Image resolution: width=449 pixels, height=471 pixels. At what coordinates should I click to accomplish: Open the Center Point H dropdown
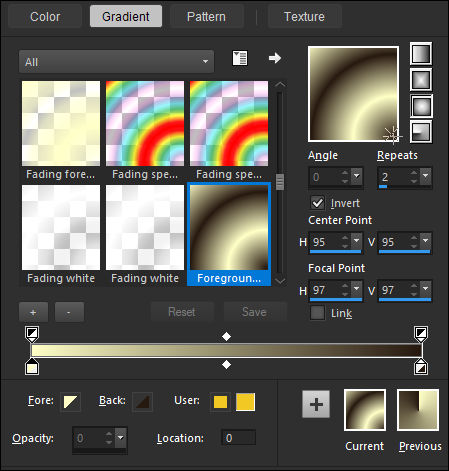tap(357, 241)
